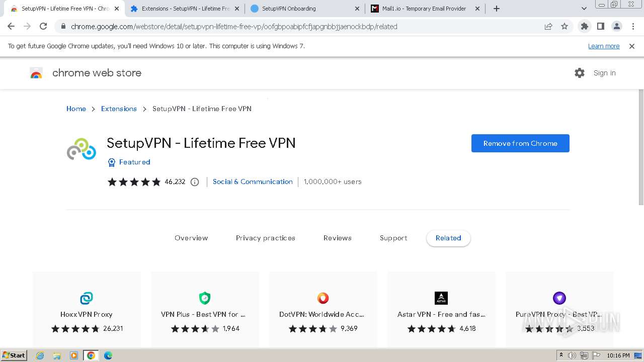Screen dimensions: 644x362
Task: Expand the tab search dropdown arrow
Action: [x=584, y=9]
